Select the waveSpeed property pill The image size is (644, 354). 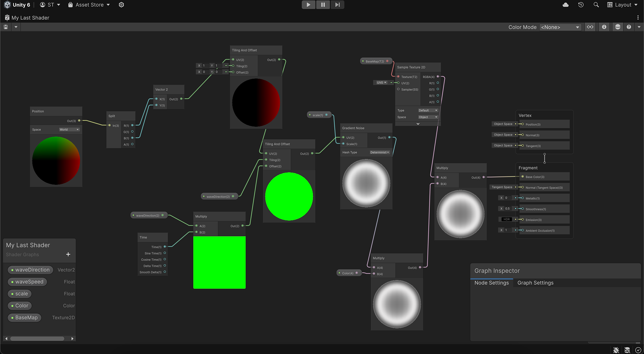27,282
